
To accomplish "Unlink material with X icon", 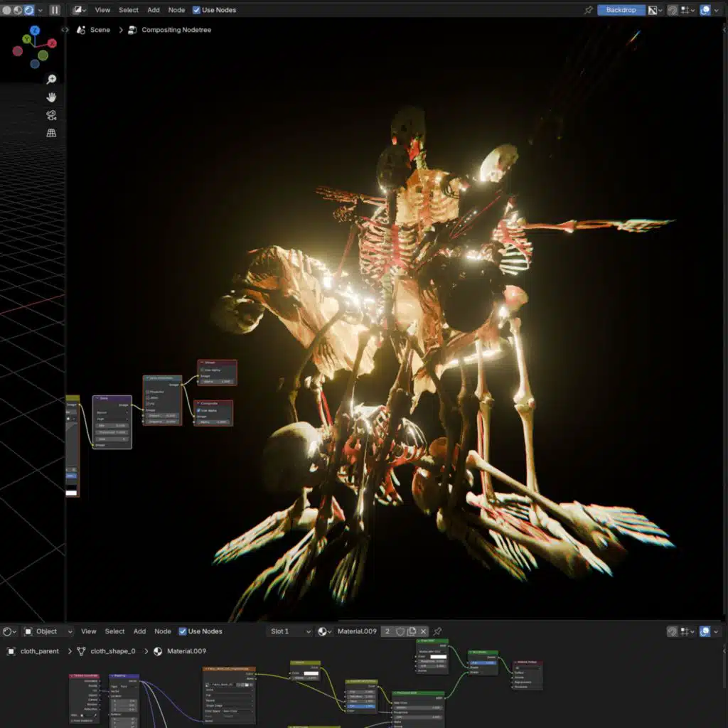I will (x=423, y=631).
